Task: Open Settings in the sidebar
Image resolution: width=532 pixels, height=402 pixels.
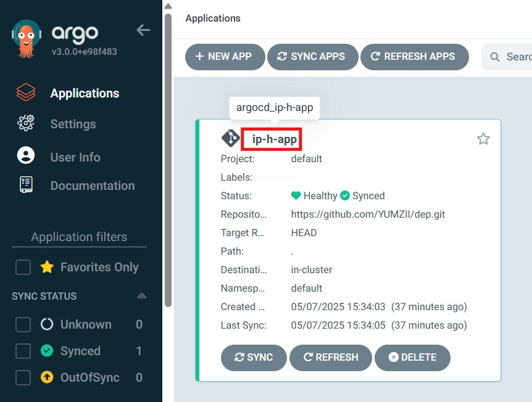Action: pyautogui.click(x=73, y=124)
